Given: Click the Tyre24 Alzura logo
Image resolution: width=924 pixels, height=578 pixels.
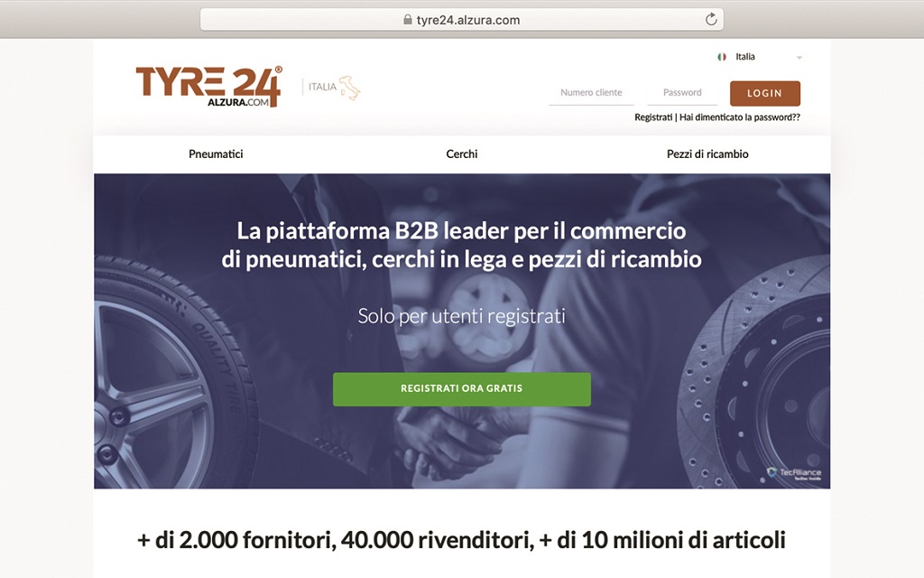Looking at the screenshot, I should point(209,87).
